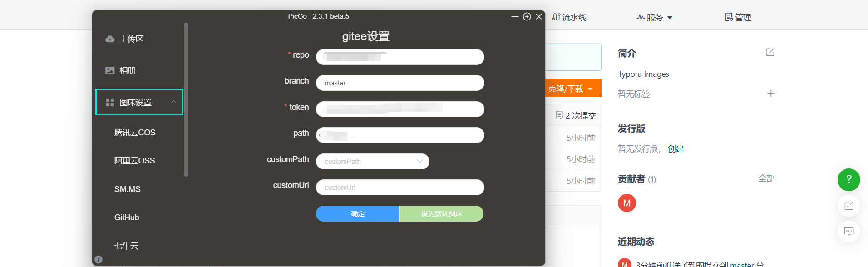
Task: Click the info icon at PicGo bottom-left
Action: tap(99, 259)
